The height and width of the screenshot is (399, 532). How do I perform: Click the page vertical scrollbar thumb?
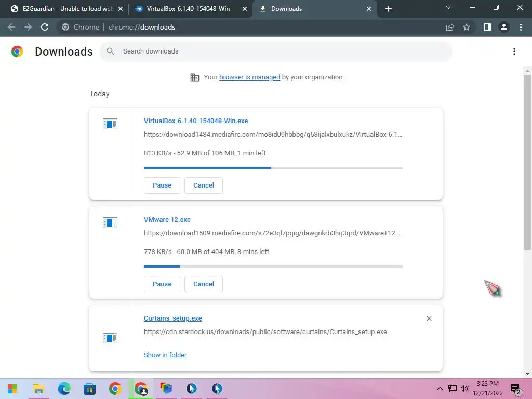click(x=527, y=162)
